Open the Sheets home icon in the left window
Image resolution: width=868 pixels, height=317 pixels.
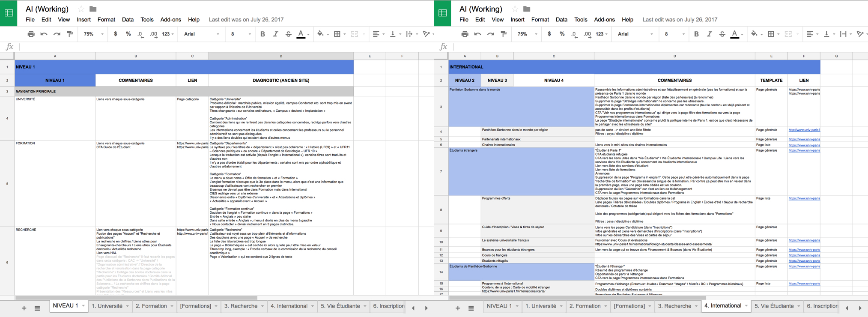pyautogui.click(x=9, y=13)
